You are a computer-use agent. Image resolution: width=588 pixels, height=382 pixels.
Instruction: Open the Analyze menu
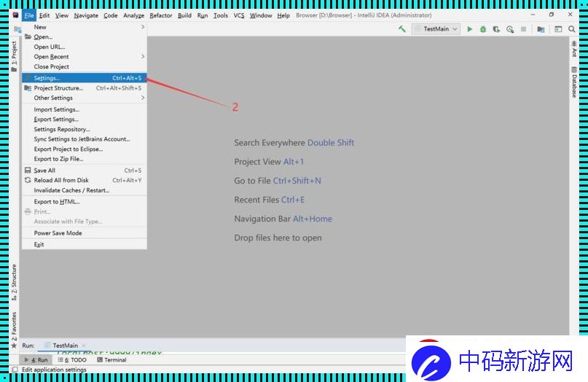pos(133,15)
